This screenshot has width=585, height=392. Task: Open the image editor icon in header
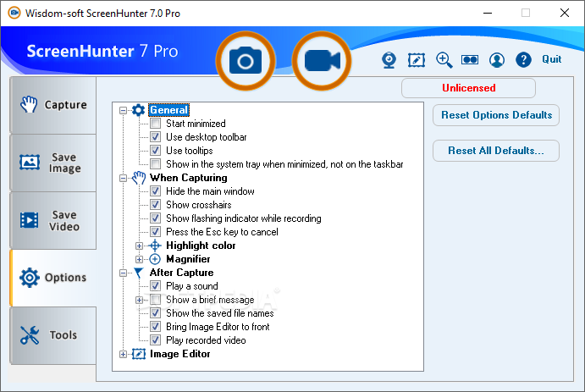(x=417, y=59)
